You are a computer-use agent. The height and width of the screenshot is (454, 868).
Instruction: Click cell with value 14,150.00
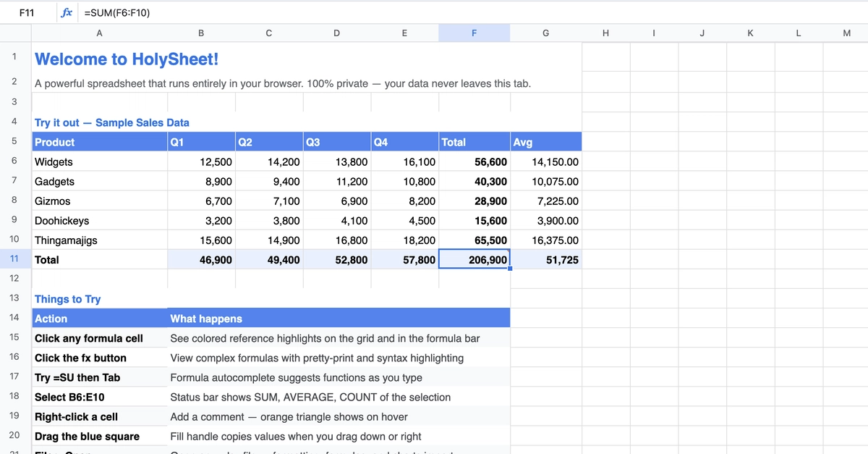(545, 161)
